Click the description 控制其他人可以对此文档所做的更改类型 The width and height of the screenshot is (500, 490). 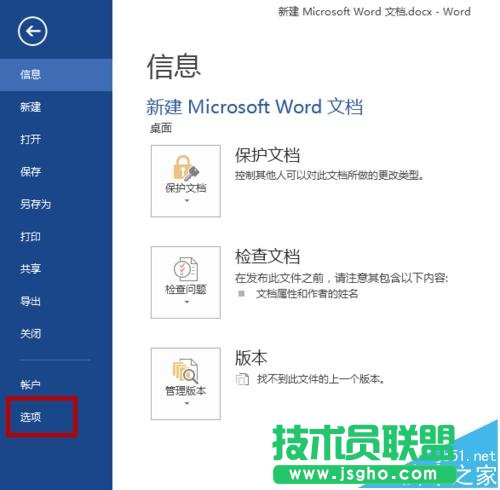pos(329,175)
